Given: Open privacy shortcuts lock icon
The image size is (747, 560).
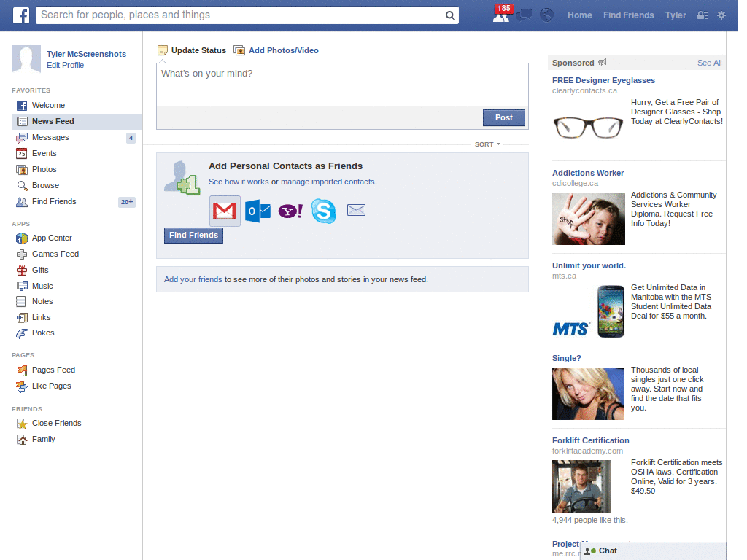Looking at the screenshot, I should 703,15.
